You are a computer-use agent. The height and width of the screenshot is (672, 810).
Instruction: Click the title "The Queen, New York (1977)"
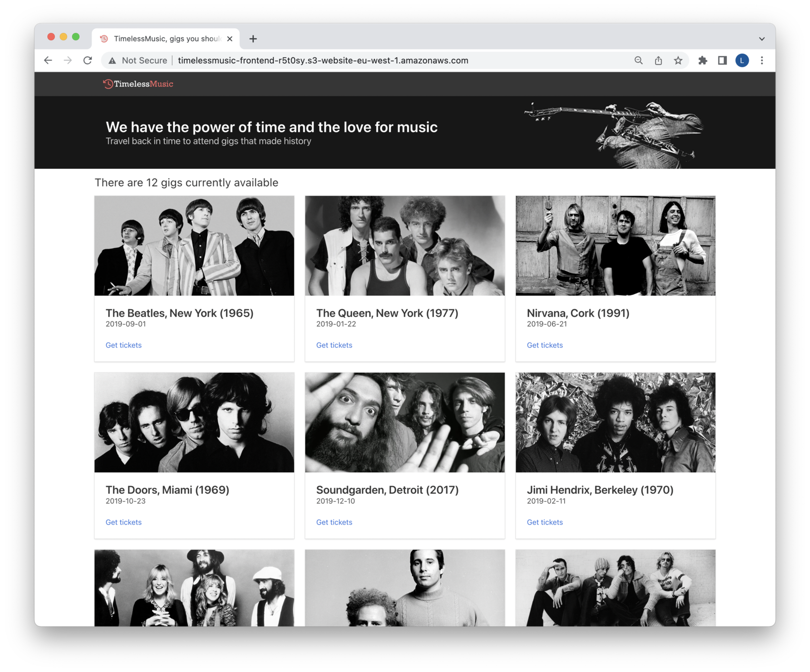pos(387,313)
